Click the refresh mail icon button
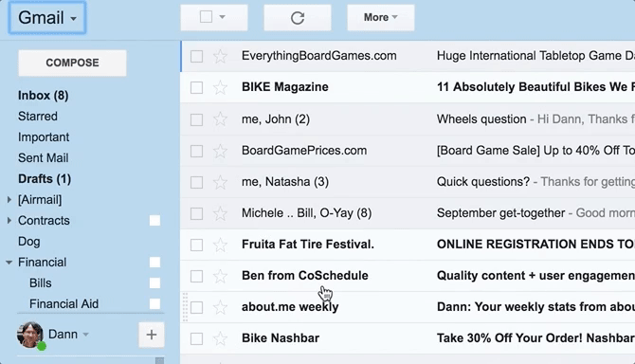The width and height of the screenshot is (635, 364). [x=298, y=18]
